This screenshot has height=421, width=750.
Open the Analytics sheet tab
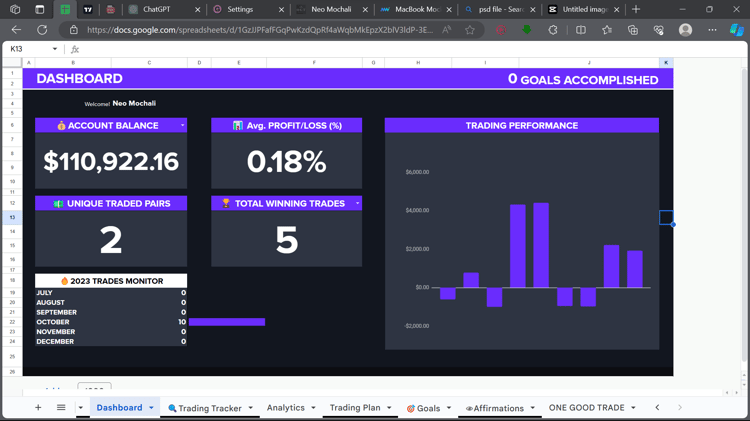click(x=286, y=408)
